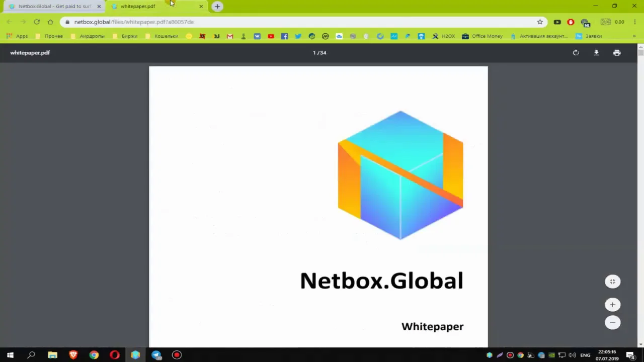The height and width of the screenshot is (362, 644).
Task: Open the Gmail bookmark icon
Action: 230,36
